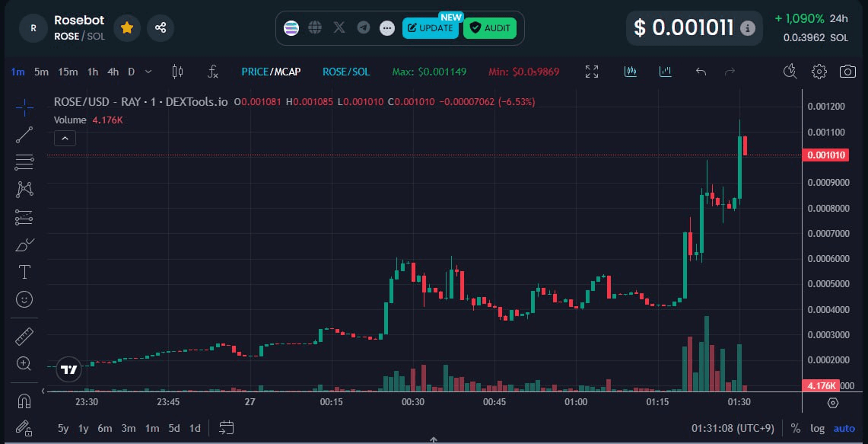868x444 pixels.
Task: Set range to 5y
Action: 64,428
